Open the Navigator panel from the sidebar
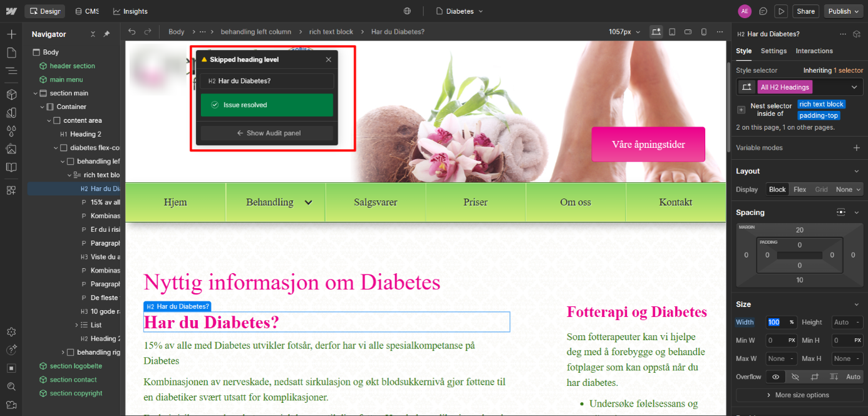 (x=11, y=71)
